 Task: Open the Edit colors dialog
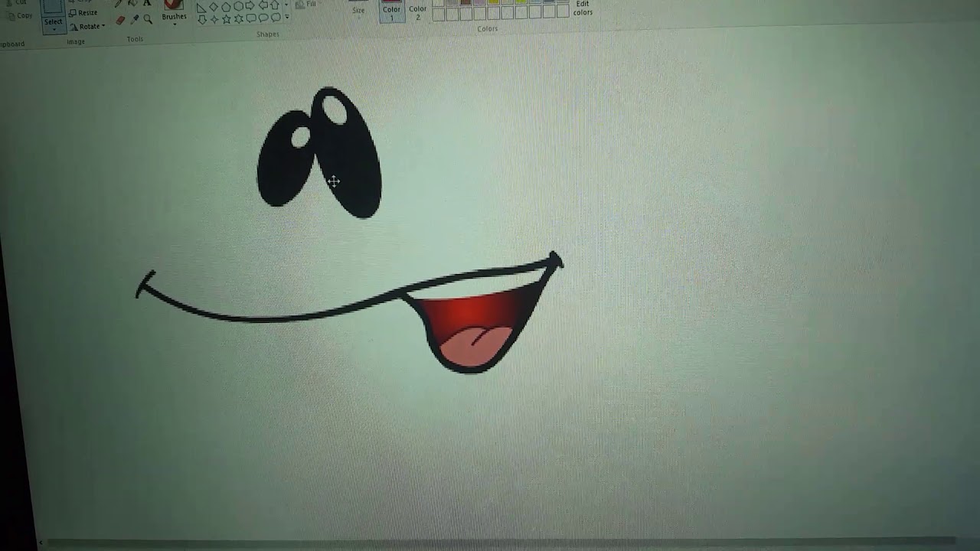point(583,8)
